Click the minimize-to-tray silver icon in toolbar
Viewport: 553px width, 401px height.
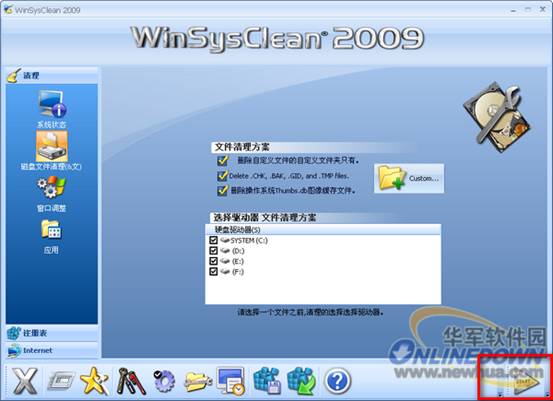[61, 381]
